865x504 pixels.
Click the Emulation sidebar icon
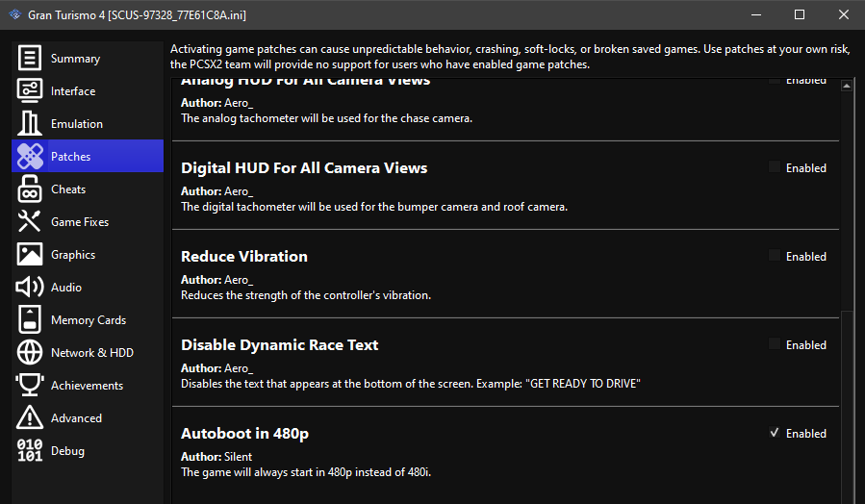pos(30,123)
